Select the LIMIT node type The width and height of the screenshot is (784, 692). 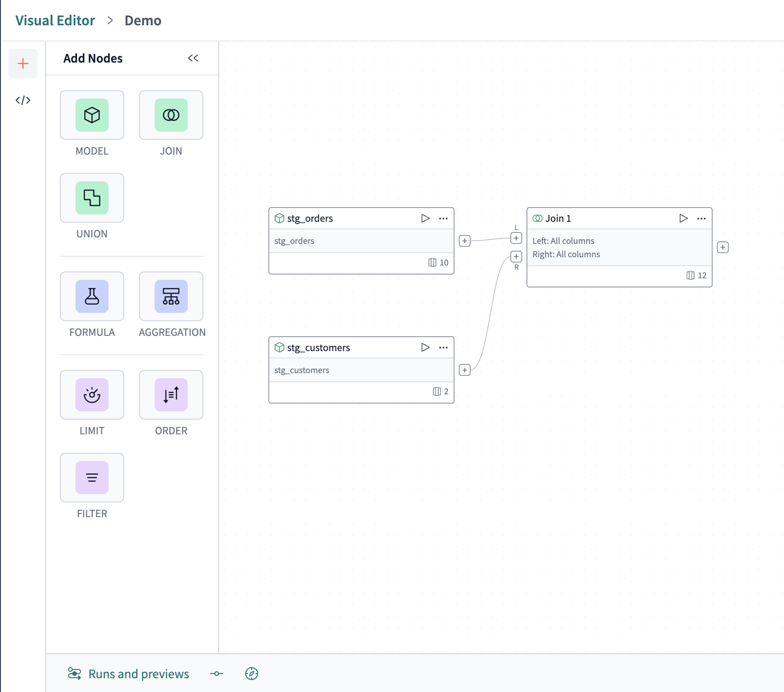(92, 395)
